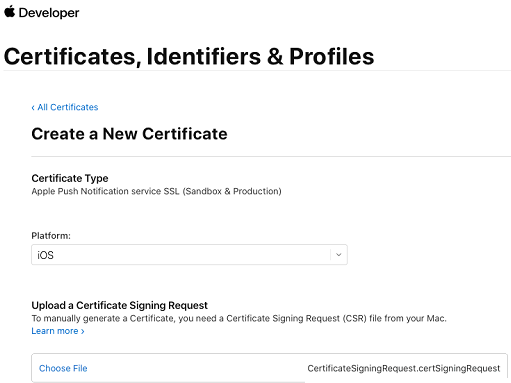Open the Learn more link
The width and height of the screenshot is (511, 383).
[x=55, y=331]
